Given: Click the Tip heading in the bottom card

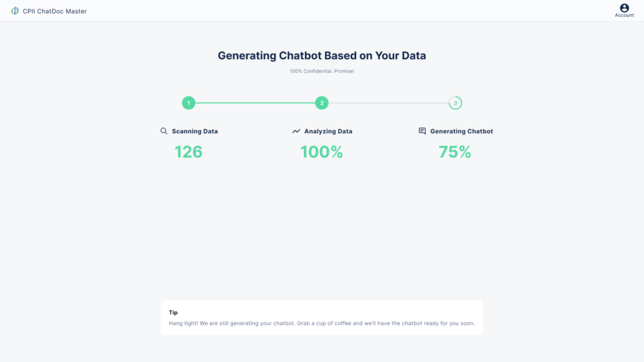Looking at the screenshot, I should (x=174, y=312).
